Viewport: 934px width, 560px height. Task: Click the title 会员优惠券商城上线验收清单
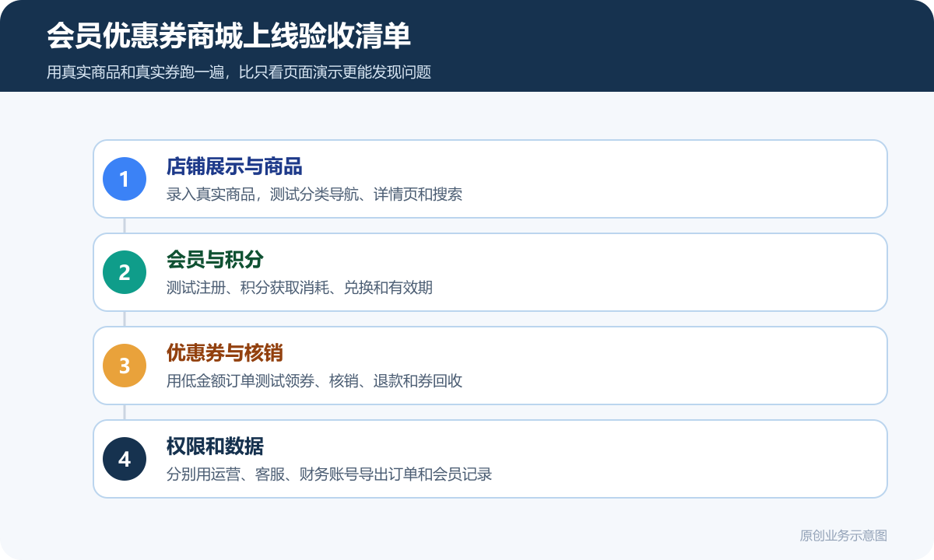click(x=229, y=36)
